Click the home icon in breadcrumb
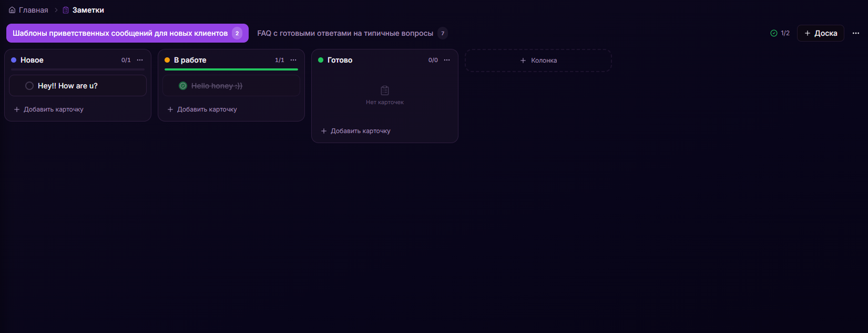 pyautogui.click(x=12, y=10)
